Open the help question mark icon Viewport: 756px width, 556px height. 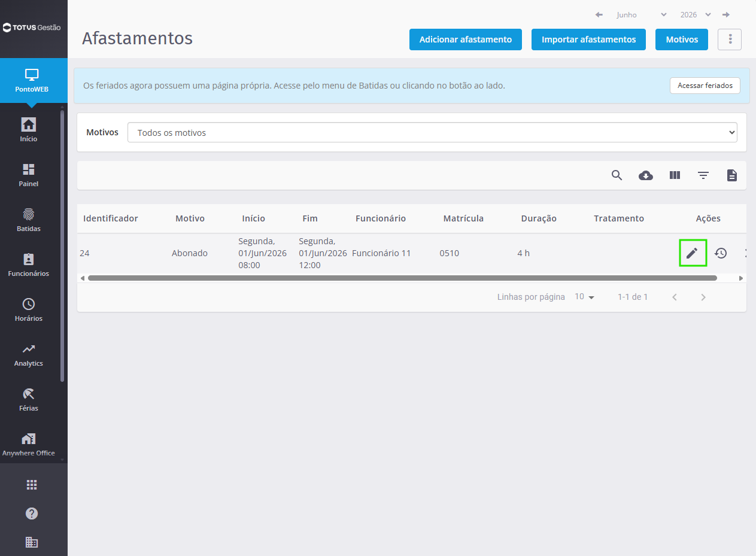[x=32, y=514]
